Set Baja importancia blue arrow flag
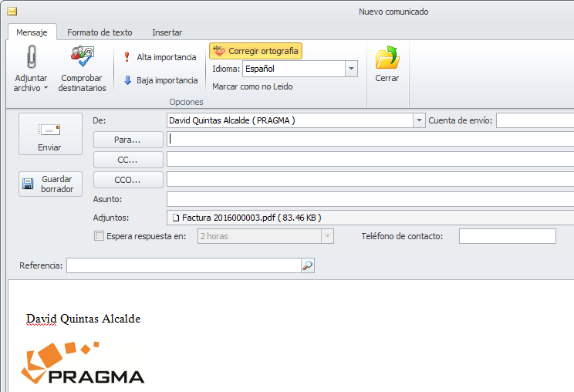The width and height of the screenshot is (574, 392). (160, 80)
